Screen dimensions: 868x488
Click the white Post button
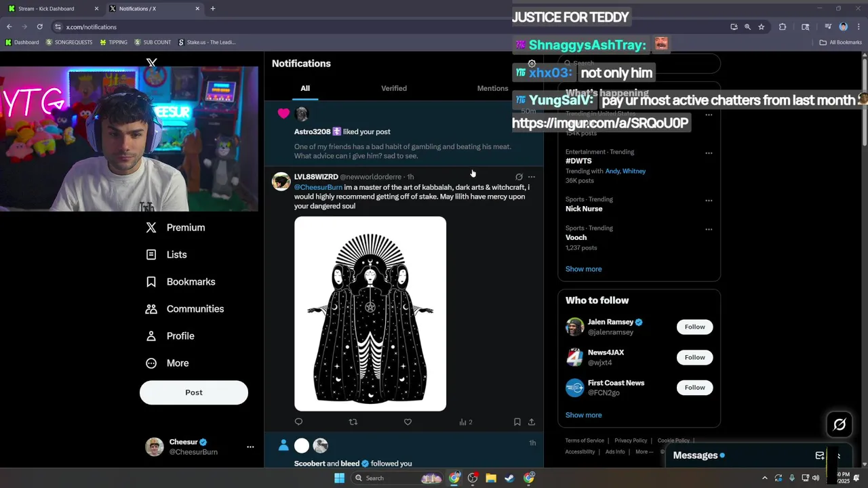(x=194, y=392)
